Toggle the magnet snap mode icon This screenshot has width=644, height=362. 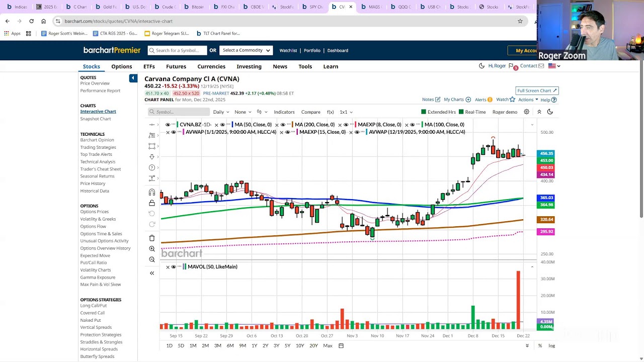(152, 192)
